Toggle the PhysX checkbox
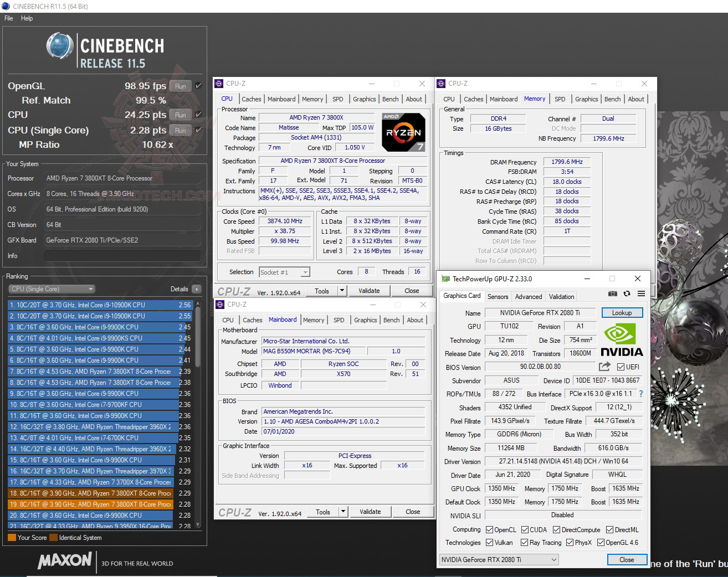This screenshot has height=577, width=728. pyautogui.click(x=570, y=543)
